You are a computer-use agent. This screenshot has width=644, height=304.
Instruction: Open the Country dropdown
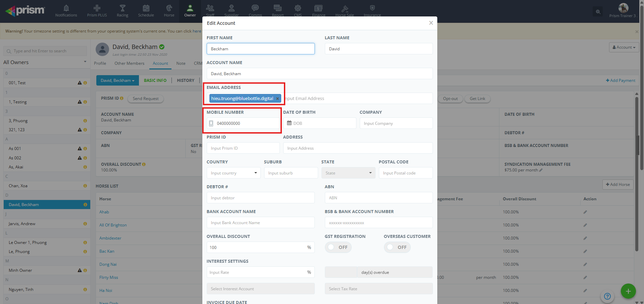(x=234, y=173)
